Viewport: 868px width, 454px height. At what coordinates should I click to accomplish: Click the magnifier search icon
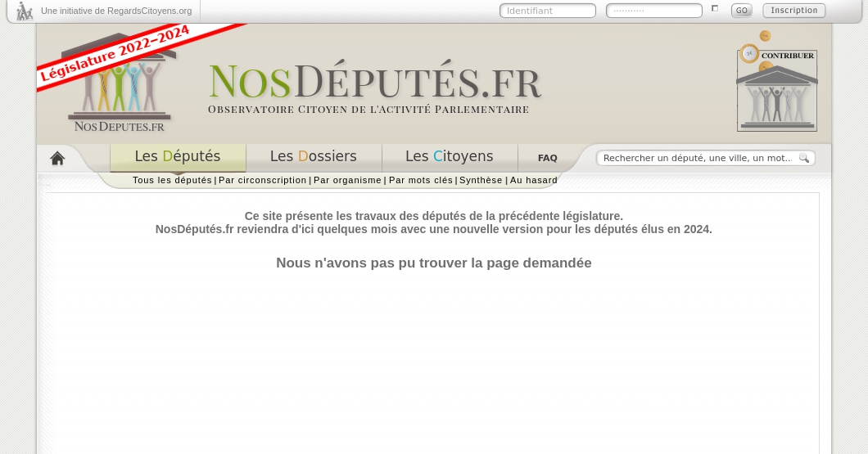(x=804, y=158)
